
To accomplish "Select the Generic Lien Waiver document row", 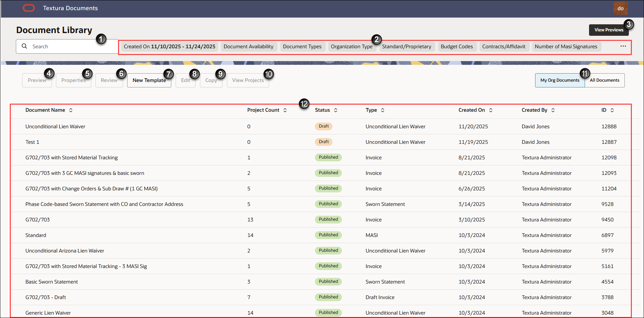I will coord(48,313).
